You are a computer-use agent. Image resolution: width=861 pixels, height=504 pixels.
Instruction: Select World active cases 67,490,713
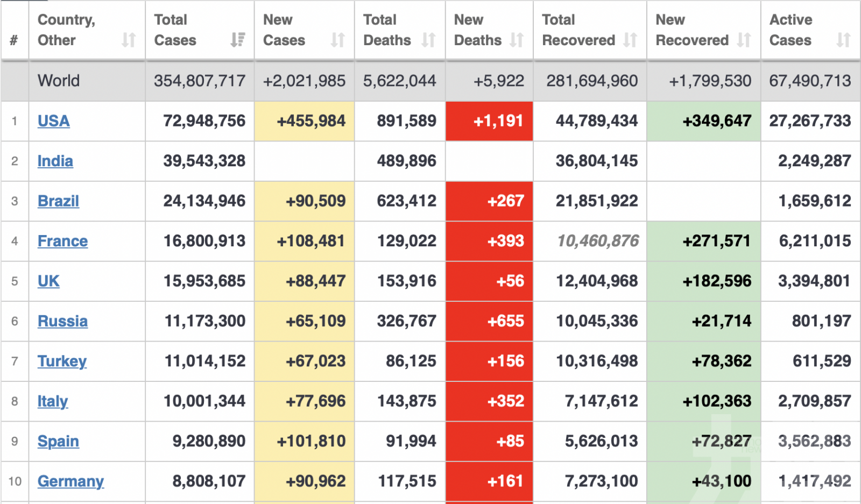click(810, 81)
